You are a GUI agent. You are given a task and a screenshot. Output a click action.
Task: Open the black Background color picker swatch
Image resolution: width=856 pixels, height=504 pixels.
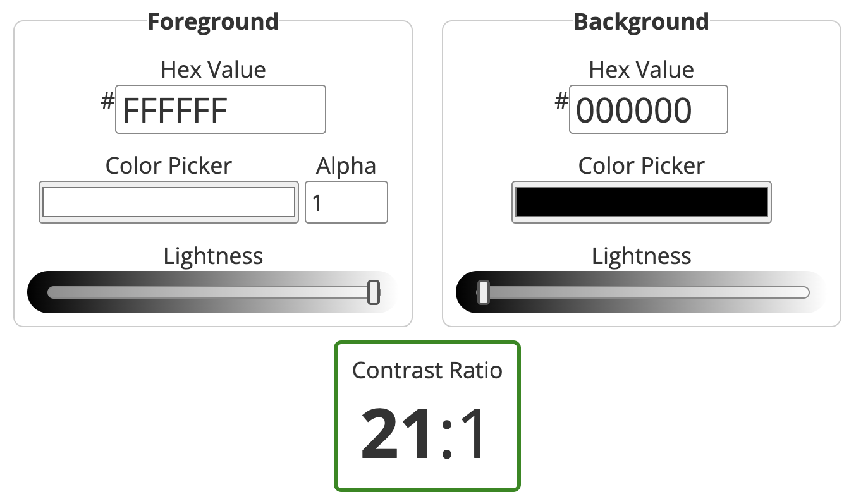[x=641, y=202]
